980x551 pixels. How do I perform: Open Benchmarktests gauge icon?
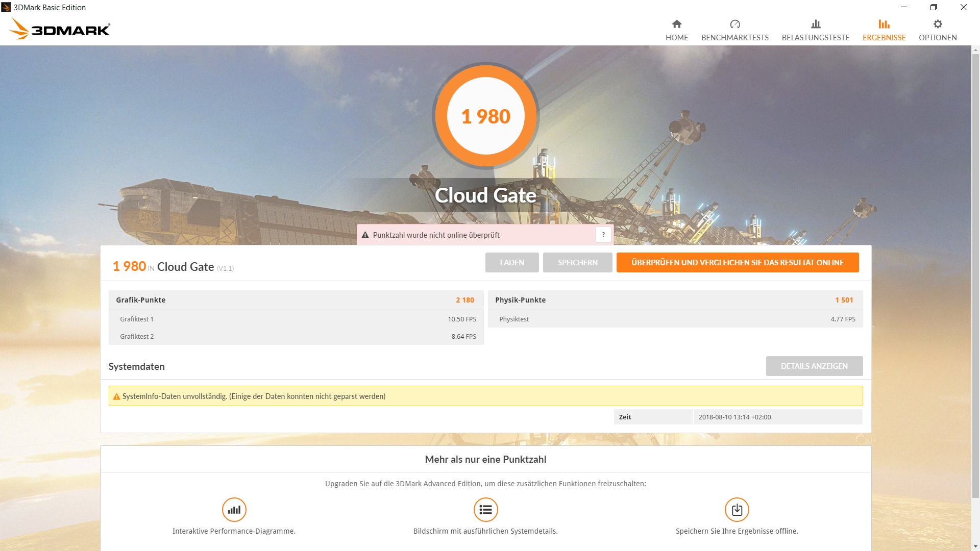pyautogui.click(x=734, y=24)
